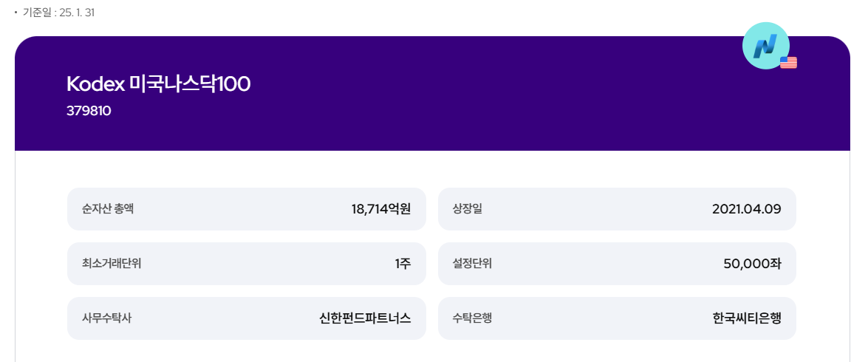Screen dimensions: 868x362
Task: Select the 한국씨티은행 text
Action: (x=747, y=318)
